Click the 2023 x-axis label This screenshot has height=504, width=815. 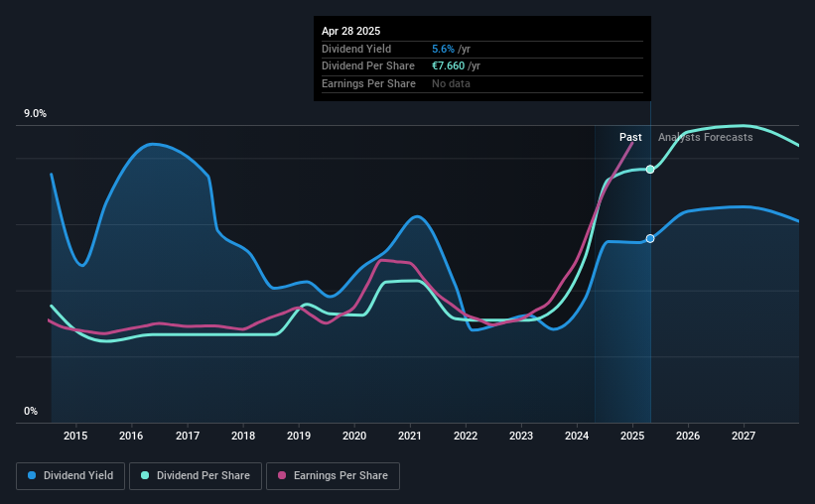coord(521,436)
